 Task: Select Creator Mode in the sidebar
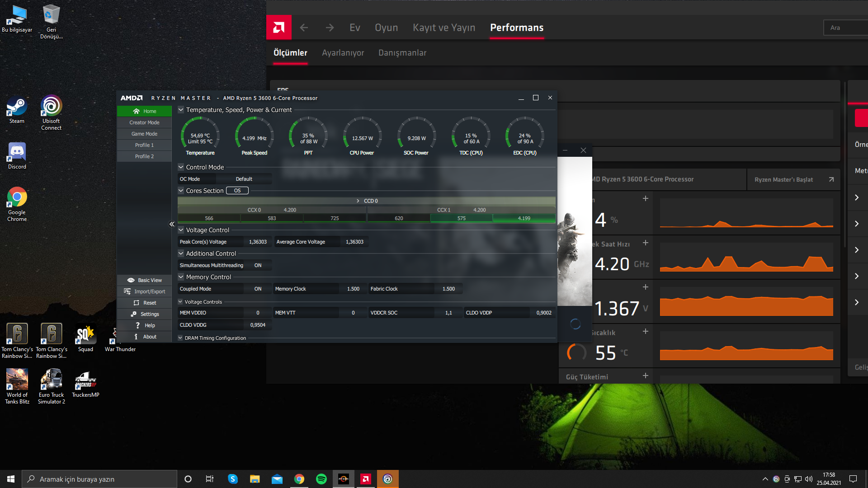pos(144,122)
